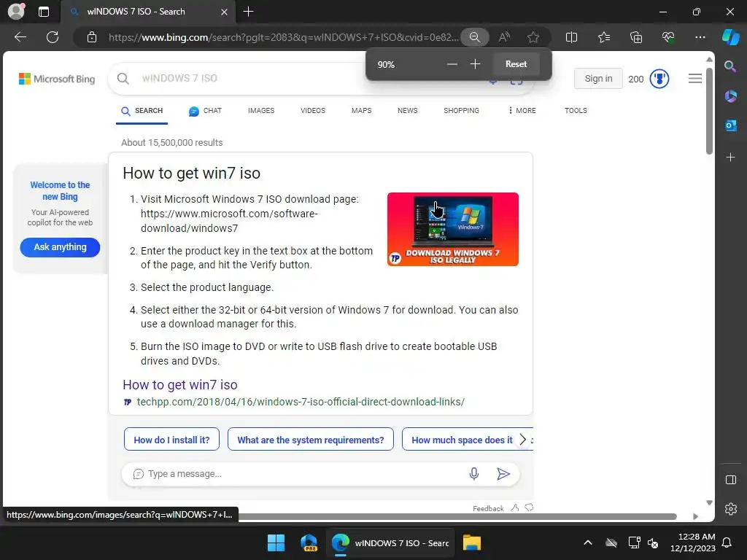This screenshot has width=747, height=560.
Task: Open the techpp.com source URL
Action: [301, 402]
